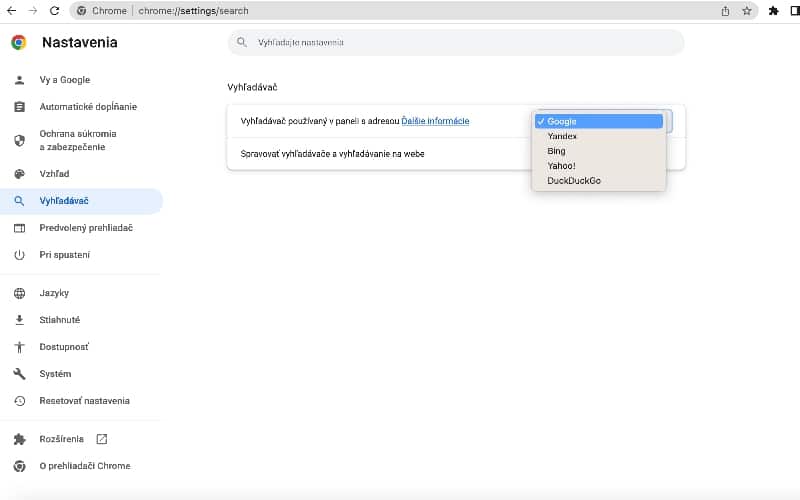Click the Ďalšie informácie link
This screenshot has width=800, height=500.
(x=435, y=121)
